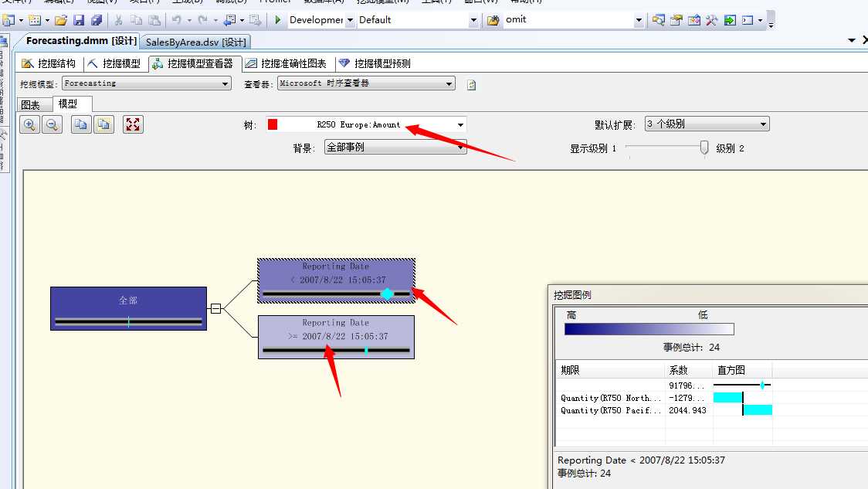
Task: Click the 期限 column header
Action: point(610,370)
